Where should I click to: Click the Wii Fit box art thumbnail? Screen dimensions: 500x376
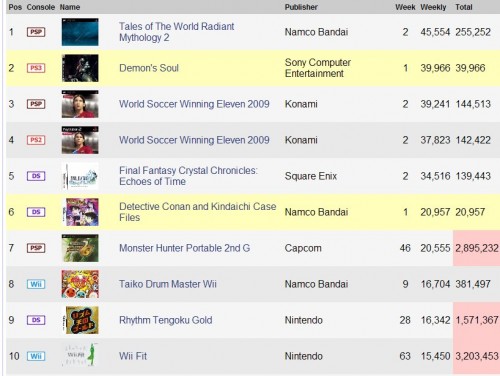click(x=80, y=356)
